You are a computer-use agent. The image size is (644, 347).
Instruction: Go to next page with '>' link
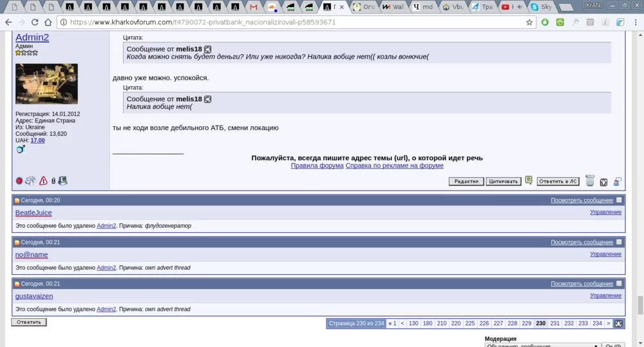pos(609,324)
